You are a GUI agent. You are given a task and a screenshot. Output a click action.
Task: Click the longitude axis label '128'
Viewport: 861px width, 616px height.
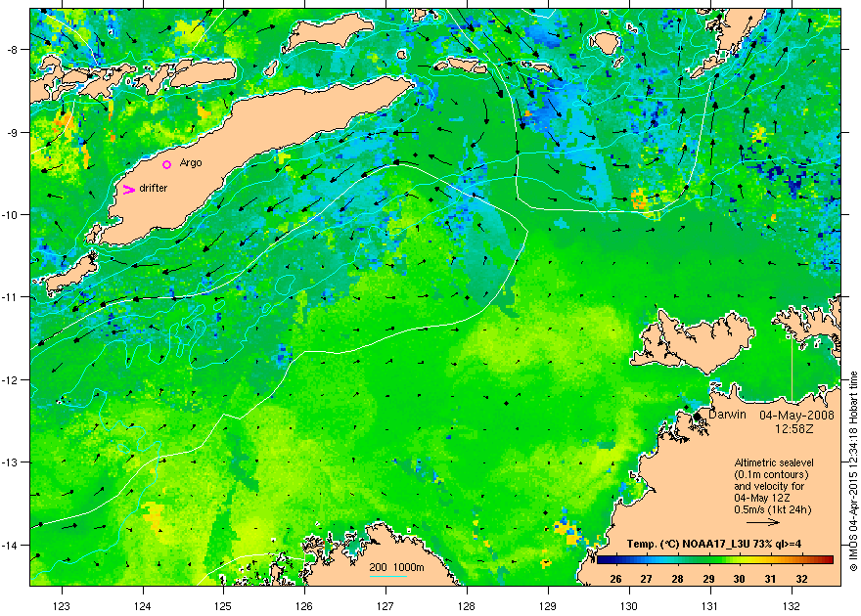click(x=467, y=605)
